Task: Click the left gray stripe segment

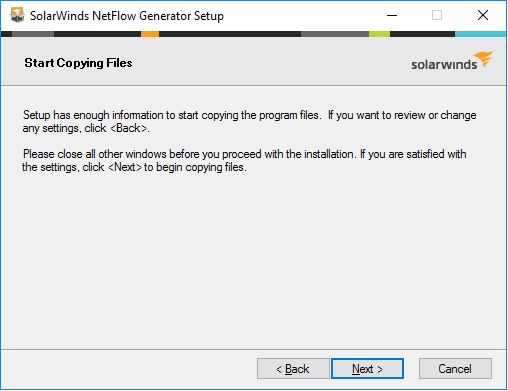Action: [x=33, y=34]
